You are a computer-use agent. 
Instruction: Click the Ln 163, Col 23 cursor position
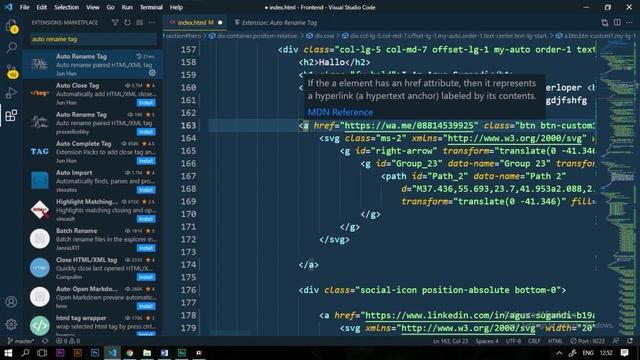pos(450,341)
